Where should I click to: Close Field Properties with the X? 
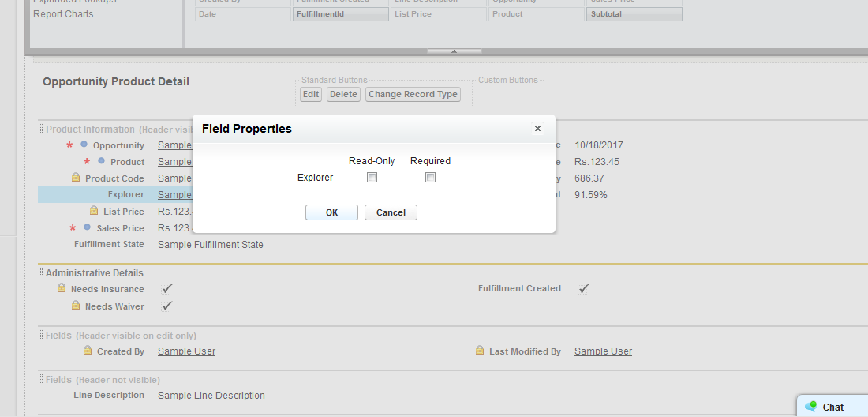[537, 129]
